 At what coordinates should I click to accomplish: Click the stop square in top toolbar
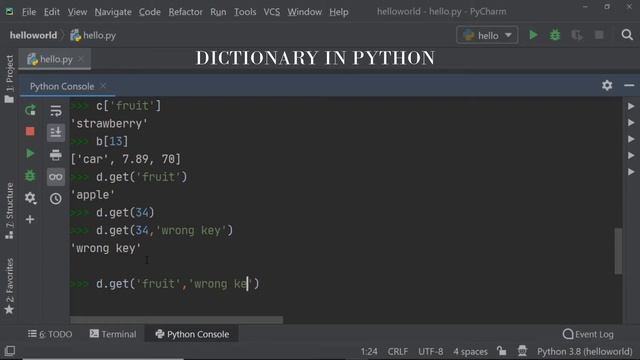599,35
